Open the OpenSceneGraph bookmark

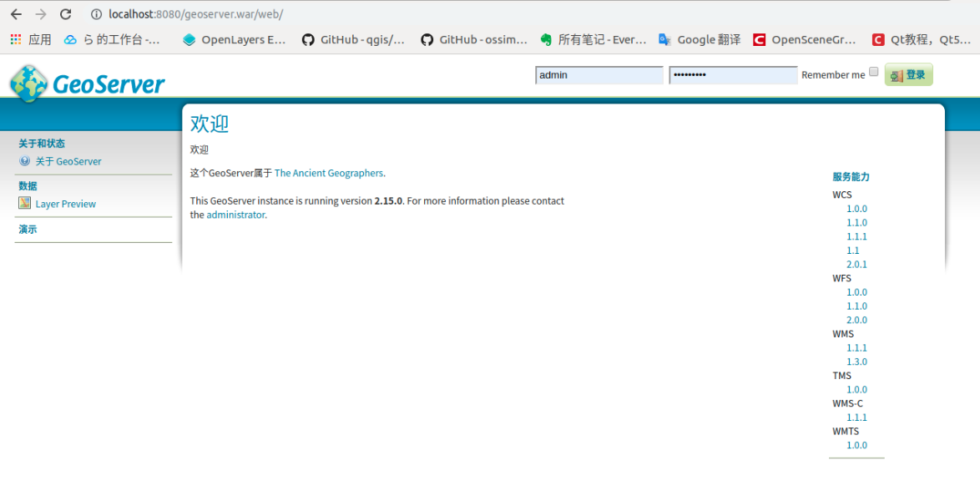coord(805,39)
